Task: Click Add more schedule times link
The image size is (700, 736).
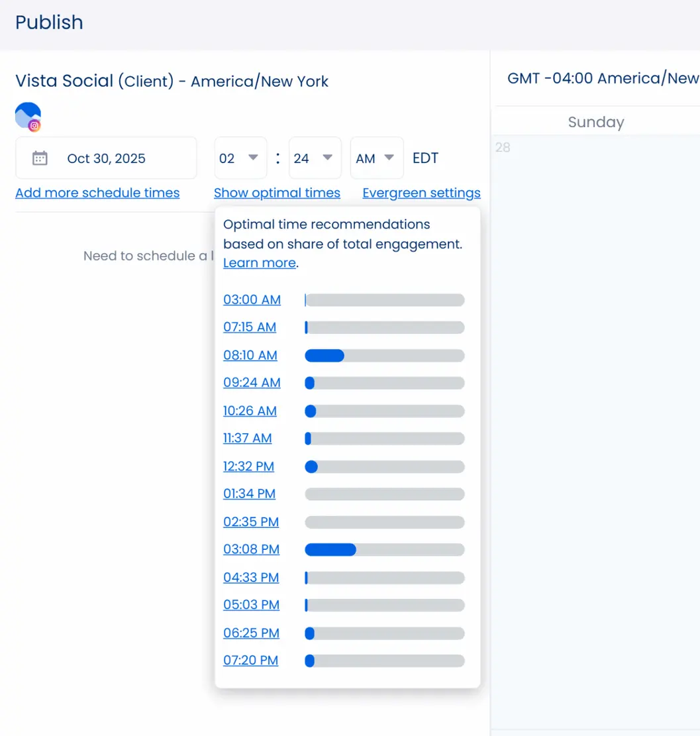Action: click(x=97, y=193)
